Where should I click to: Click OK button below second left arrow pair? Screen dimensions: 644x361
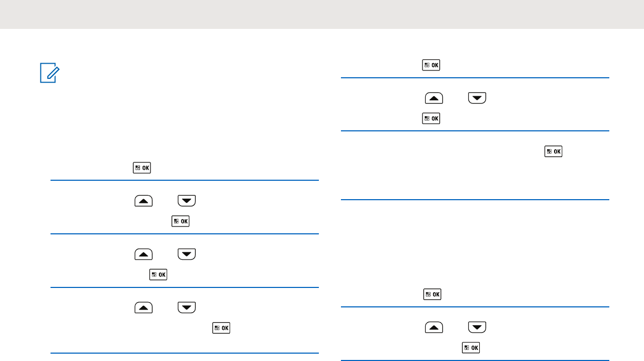[158, 274]
